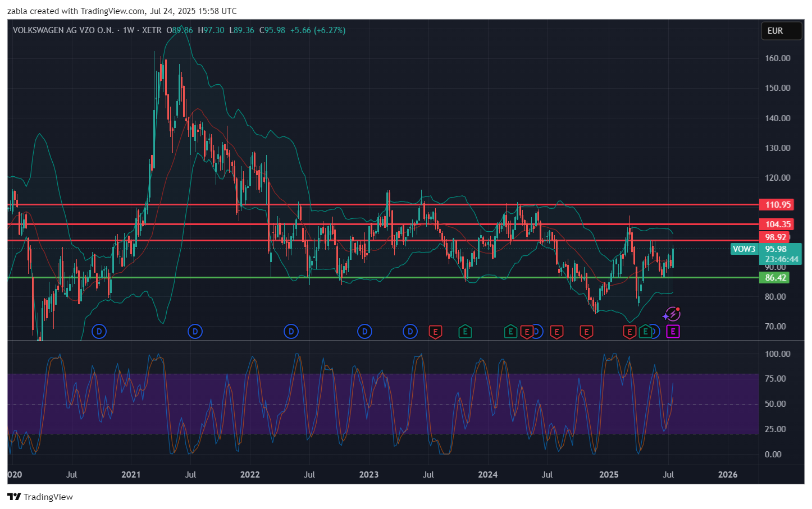Viewport: 812px width, 509px height.
Task: Click the +5.66 (+6.27%) change value
Action: (x=318, y=30)
